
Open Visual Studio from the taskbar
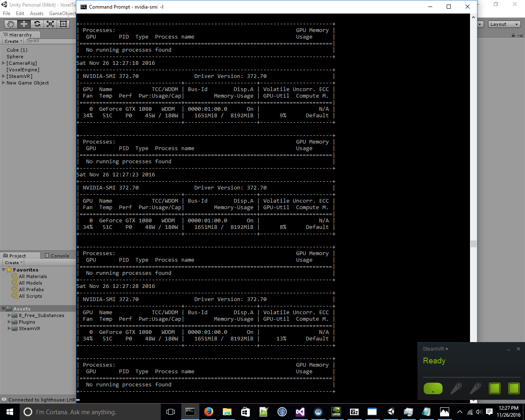point(300,411)
